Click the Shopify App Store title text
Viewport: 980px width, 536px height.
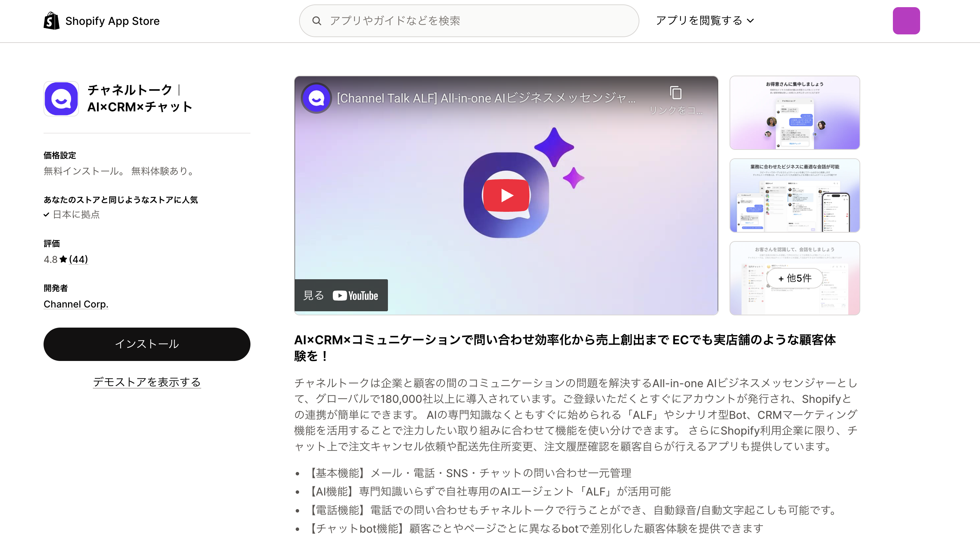click(x=112, y=21)
